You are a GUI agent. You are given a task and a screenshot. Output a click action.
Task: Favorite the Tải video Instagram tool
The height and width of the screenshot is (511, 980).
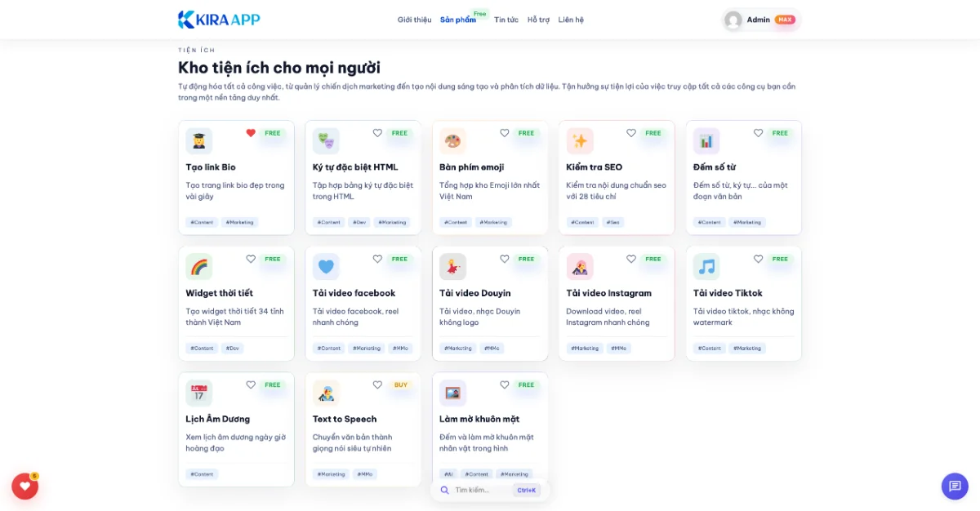[x=630, y=259]
